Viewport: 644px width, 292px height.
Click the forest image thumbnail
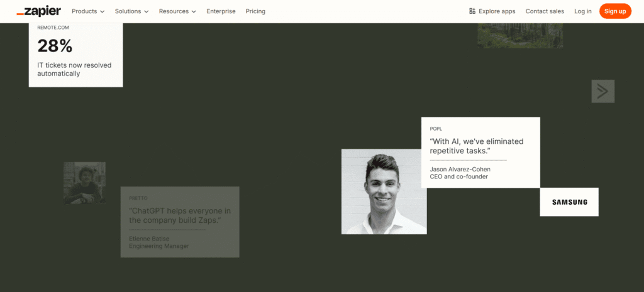520,35
